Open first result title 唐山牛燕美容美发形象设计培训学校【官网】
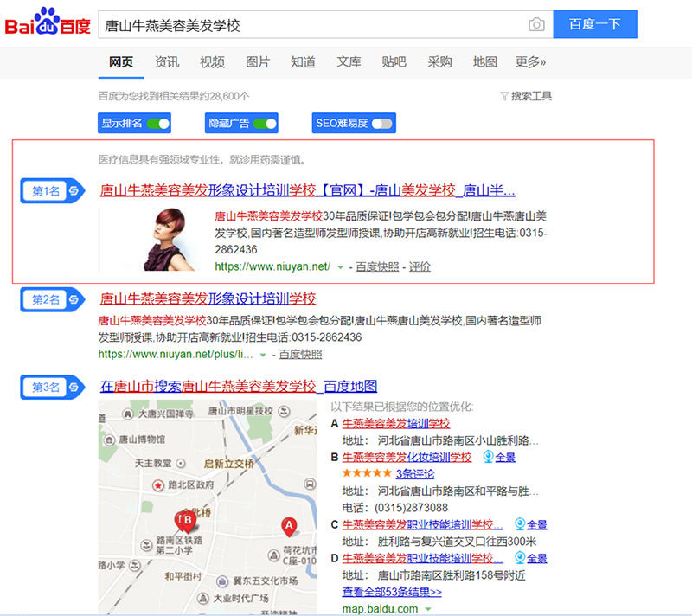The image size is (692, 616). pyautogui.click(x=308, y=190)
